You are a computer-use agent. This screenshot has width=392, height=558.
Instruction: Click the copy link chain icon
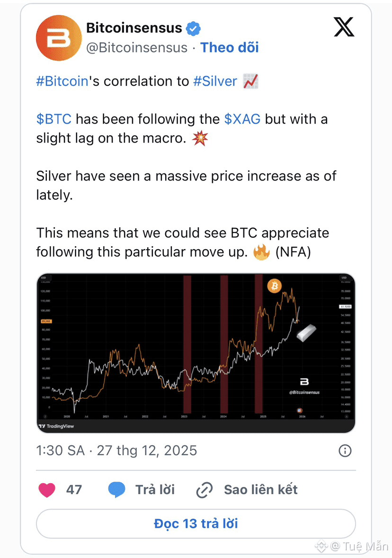coord(204,490)
